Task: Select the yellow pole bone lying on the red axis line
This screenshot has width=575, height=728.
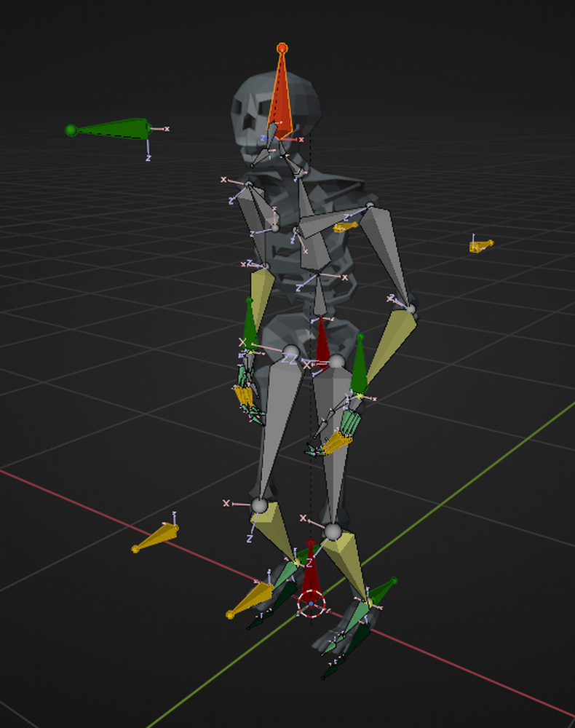Action: point(155,538)
